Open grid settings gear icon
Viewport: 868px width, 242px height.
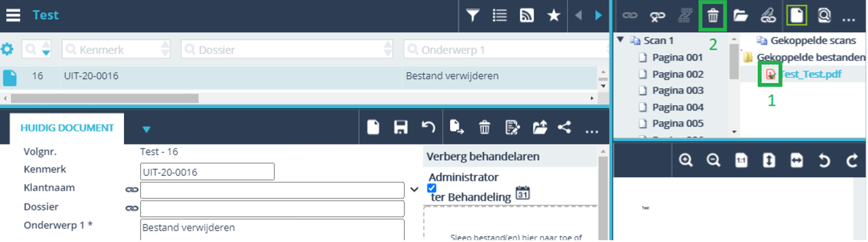[x=7, y=49]
